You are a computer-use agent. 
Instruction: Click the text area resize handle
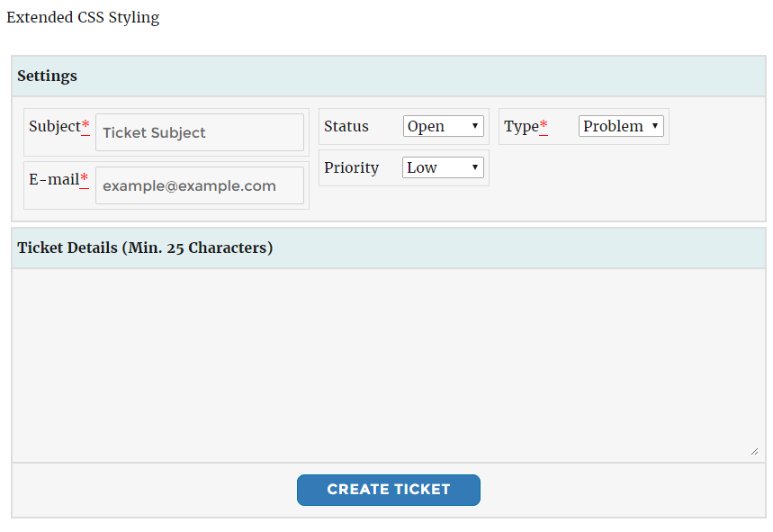754,451
